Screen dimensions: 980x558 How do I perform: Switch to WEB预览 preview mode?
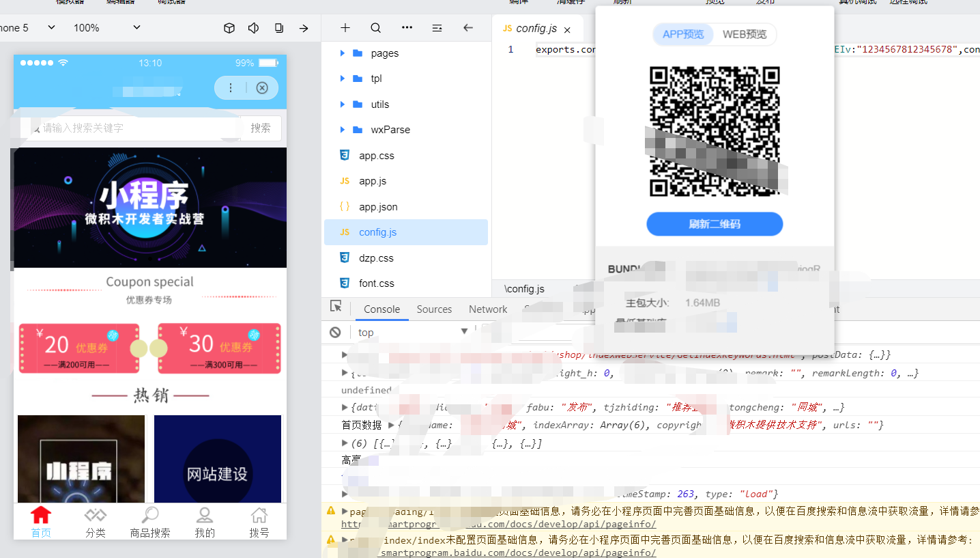(745, 34)
